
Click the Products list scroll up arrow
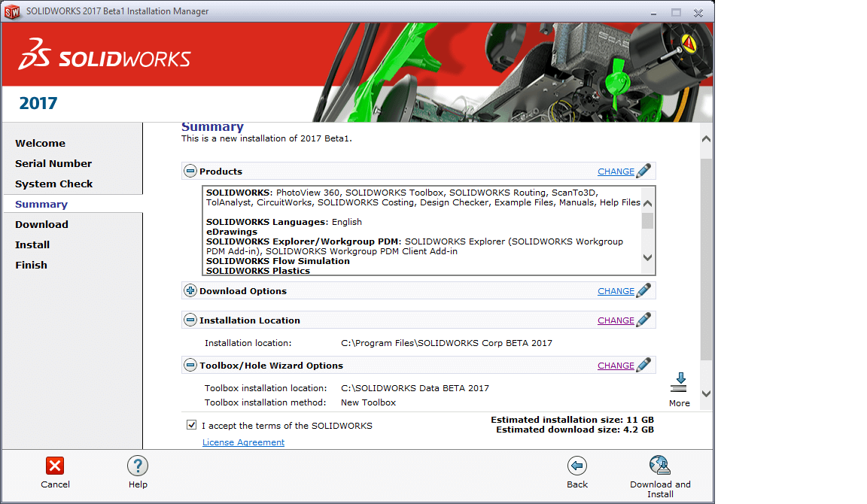[x=647, y=203]
